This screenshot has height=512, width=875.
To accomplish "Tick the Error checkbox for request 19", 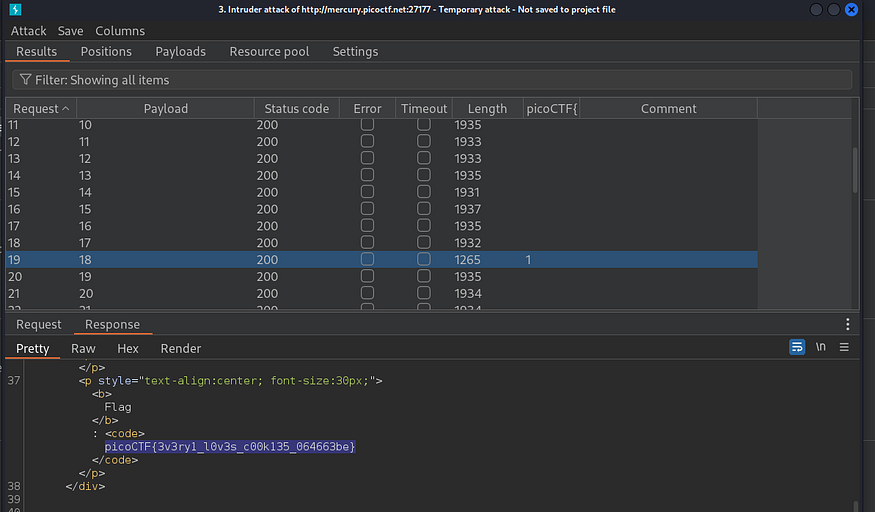I will 367,260.
